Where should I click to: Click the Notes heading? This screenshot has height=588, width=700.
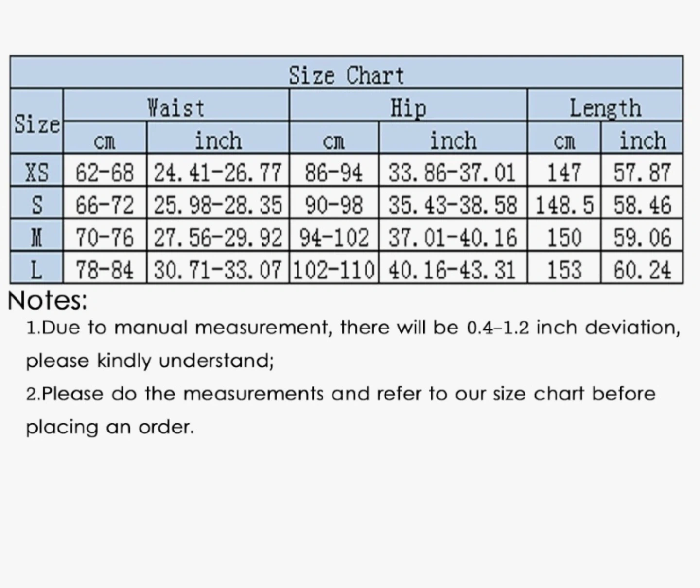pos(48,301)
